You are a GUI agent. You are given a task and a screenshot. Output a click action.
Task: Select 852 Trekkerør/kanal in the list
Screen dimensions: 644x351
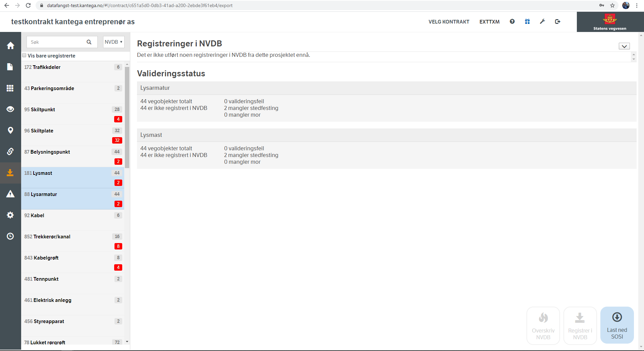[x=73, y=241]
